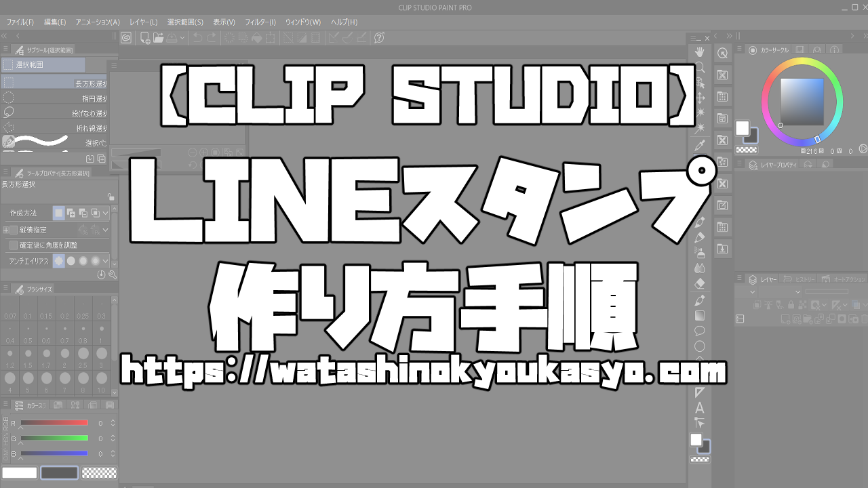
Task: Select 投げなわ選択 lasso sub tool
Action: pyautogui.click(x=54, y=113)
